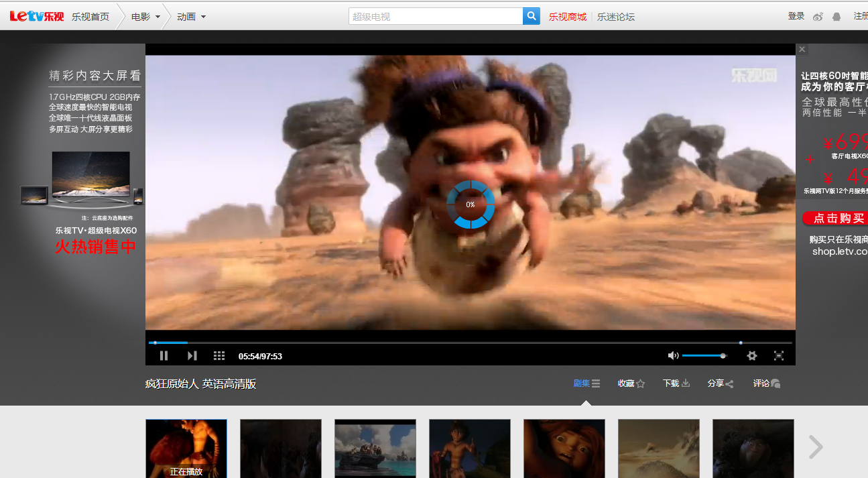Viewport: 868px width, 478px height.
Task: Enter fullscreen mode in the player
Action: pyautogui.click(x=779, y=356)
